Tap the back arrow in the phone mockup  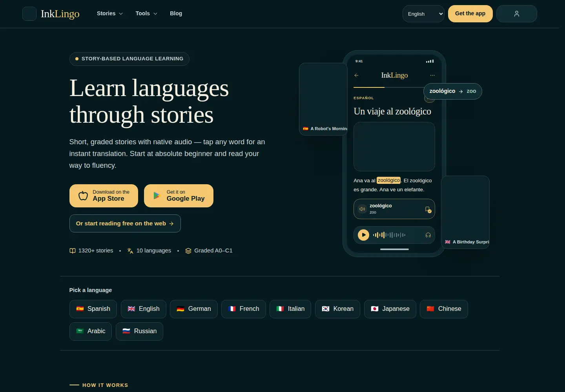coord(356,75)
